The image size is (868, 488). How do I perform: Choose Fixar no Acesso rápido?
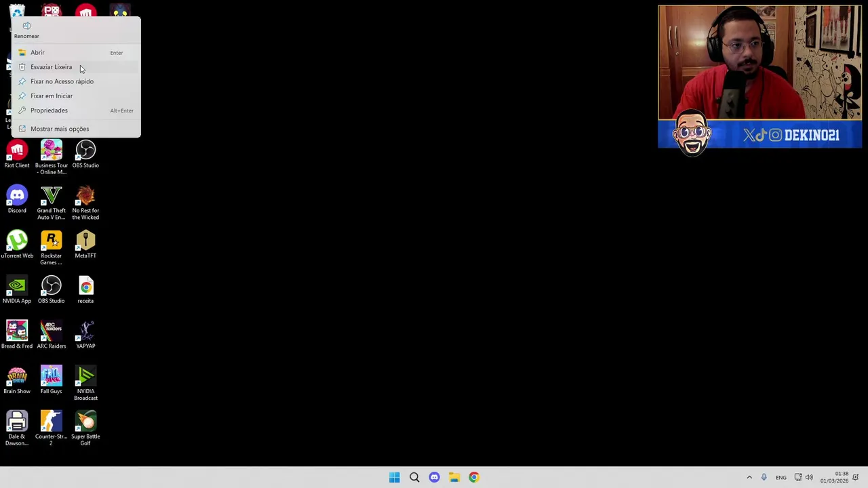(x=76, y=81)
